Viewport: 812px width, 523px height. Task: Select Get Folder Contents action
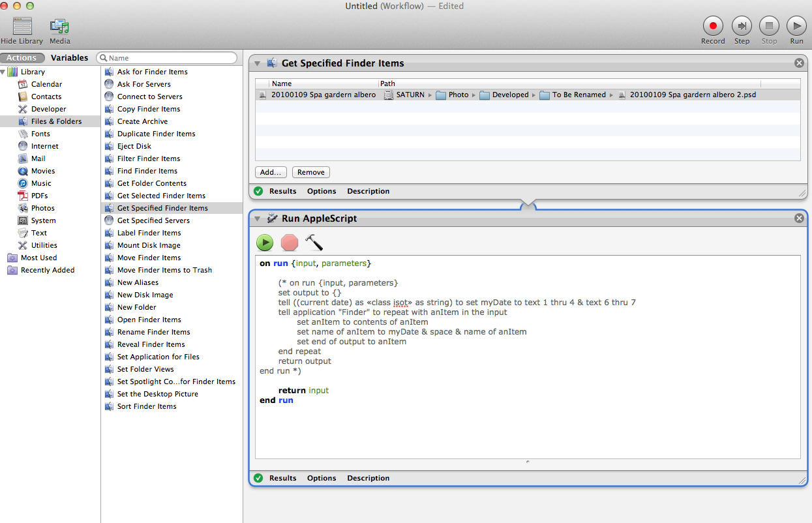click(x=152, y=183)
